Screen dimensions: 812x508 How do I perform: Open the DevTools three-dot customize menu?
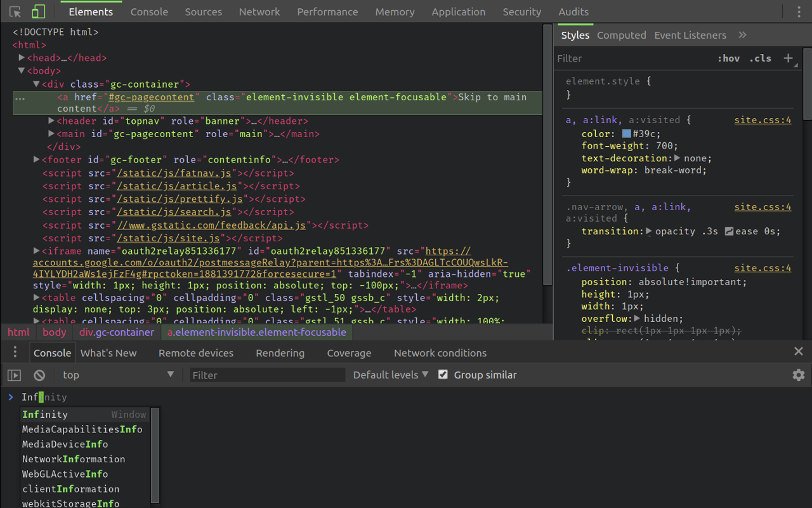click(x=799, y=11)
